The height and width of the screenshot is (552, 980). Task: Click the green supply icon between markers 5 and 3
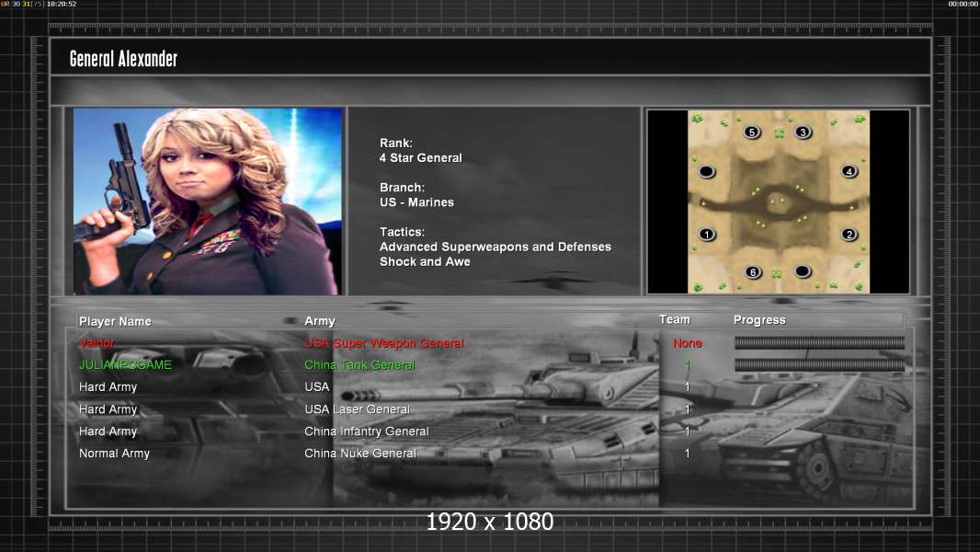tap(779, 132)
